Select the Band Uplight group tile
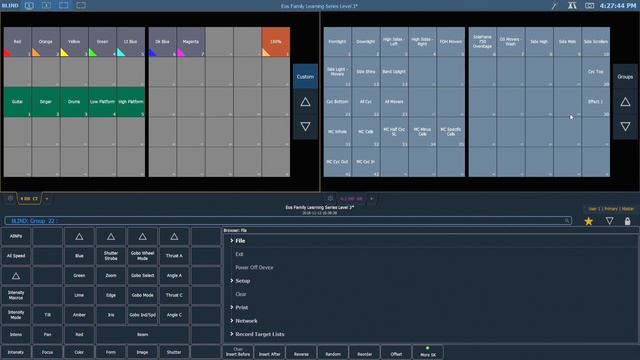The width and height of the screenshot is (640, 360). (x=394, y=72)
